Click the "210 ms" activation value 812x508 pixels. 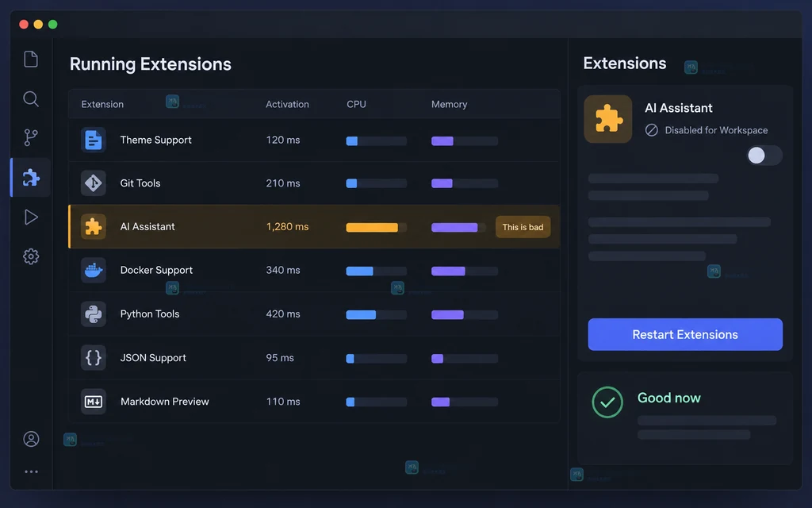click(x=283, y=183)
